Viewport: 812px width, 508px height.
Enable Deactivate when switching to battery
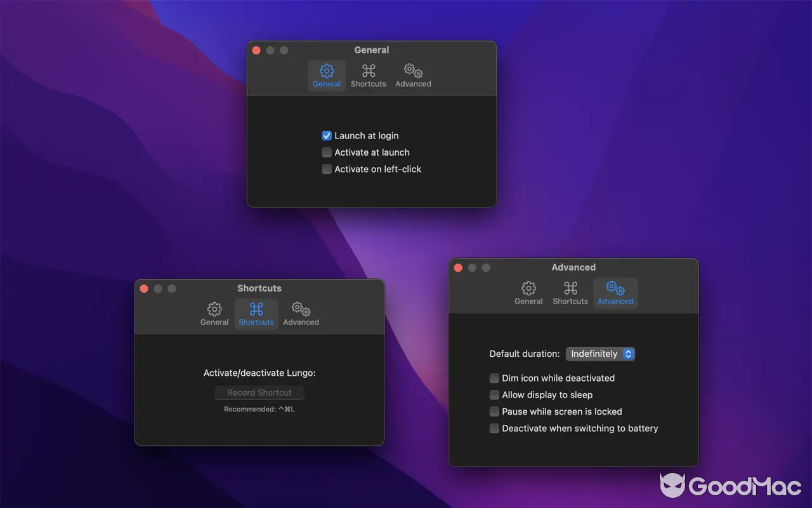(494, 428)
